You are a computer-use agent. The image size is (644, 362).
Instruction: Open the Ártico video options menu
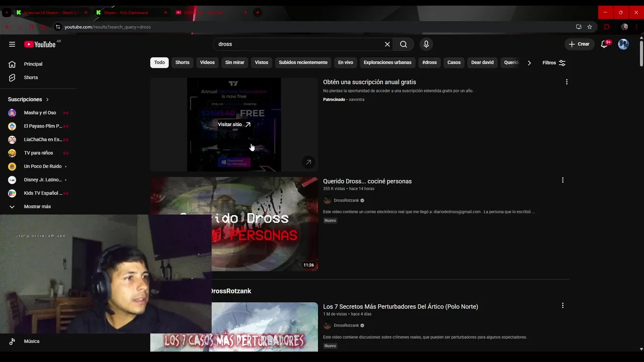click(x=562, y=305)
